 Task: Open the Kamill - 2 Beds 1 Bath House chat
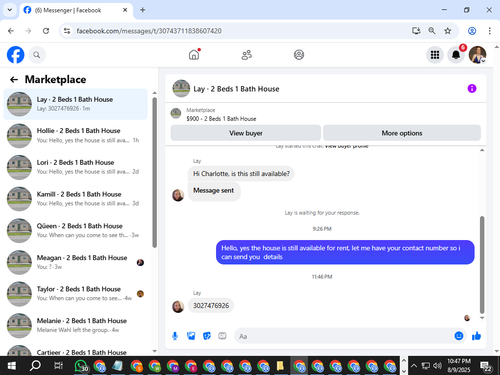point(75,199)
